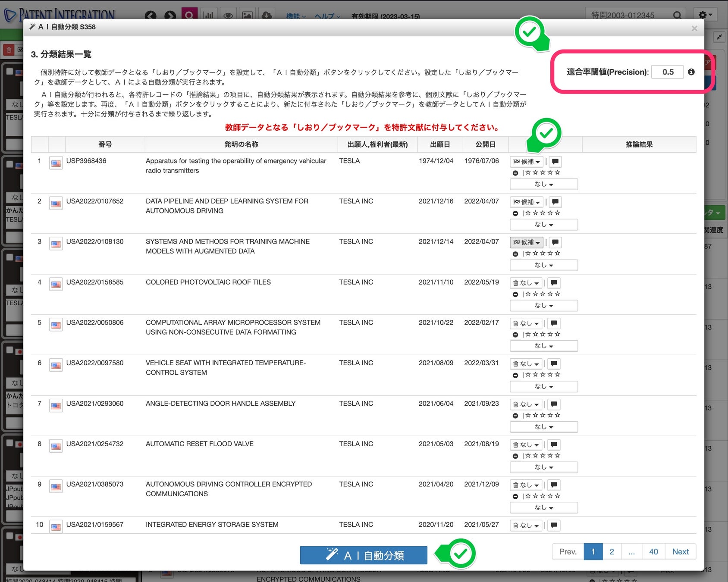Close the AI自動分類 S358 dialog
728x582 pixels.
coord(694,28)
